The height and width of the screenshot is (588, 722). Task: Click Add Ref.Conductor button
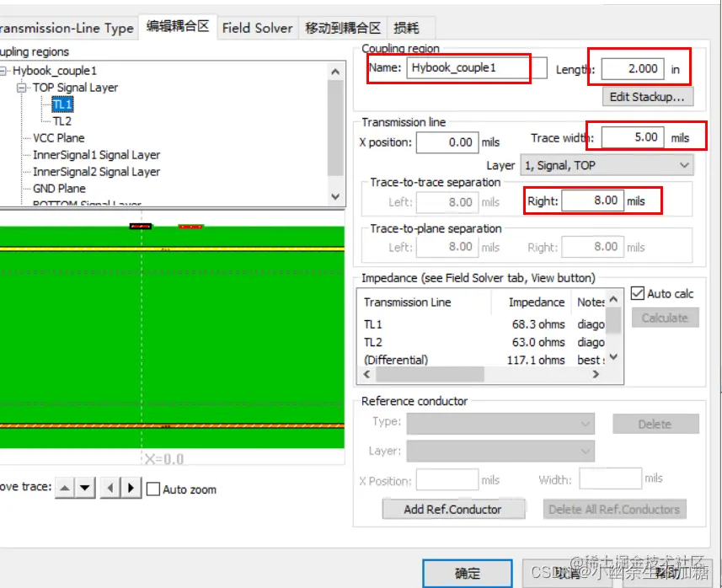453,510
